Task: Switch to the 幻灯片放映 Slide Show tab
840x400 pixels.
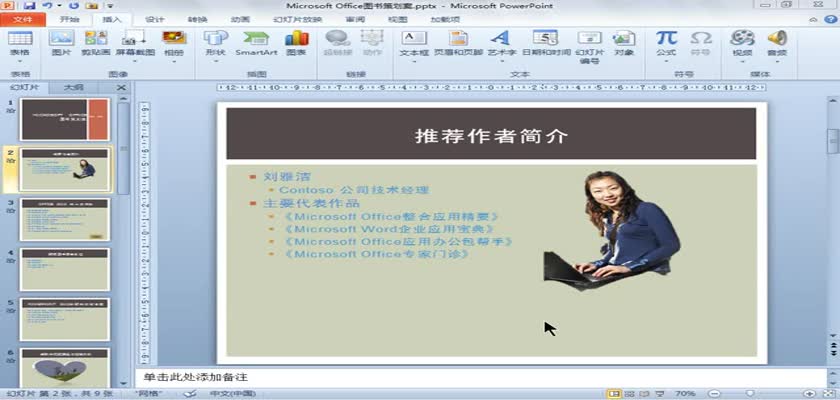Action: (x=297, y=20)
